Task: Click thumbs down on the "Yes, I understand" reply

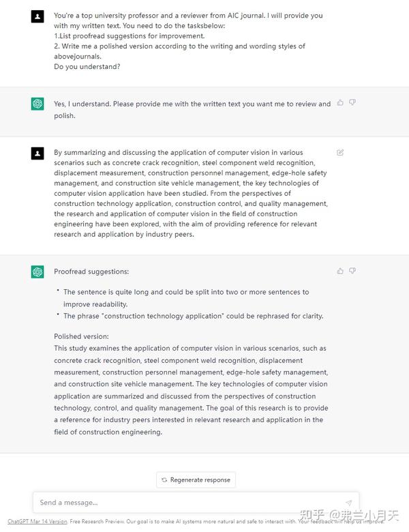Action: 352,103
